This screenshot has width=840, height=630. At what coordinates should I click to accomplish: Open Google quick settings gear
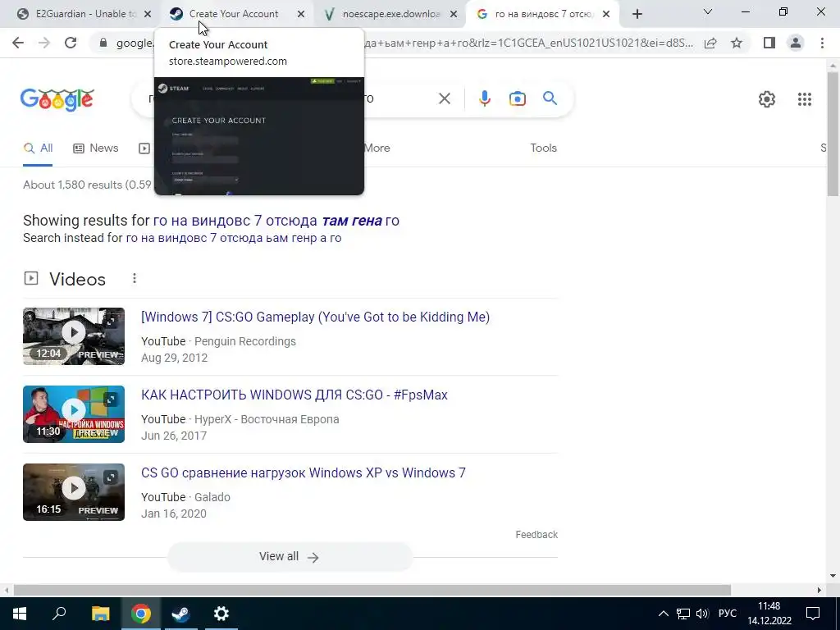(x=767, y=99)
